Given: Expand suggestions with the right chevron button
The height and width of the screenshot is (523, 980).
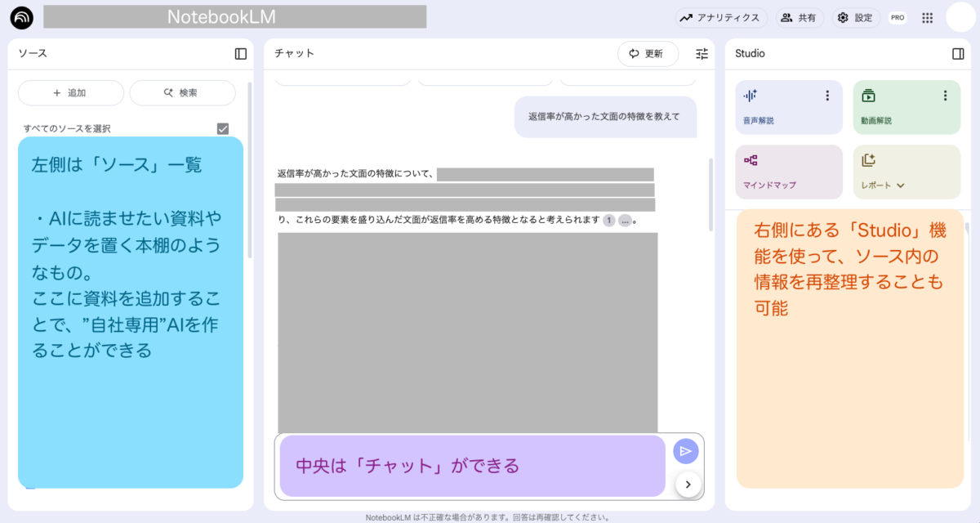Looking at the screenshot, I should pos(688,485).
